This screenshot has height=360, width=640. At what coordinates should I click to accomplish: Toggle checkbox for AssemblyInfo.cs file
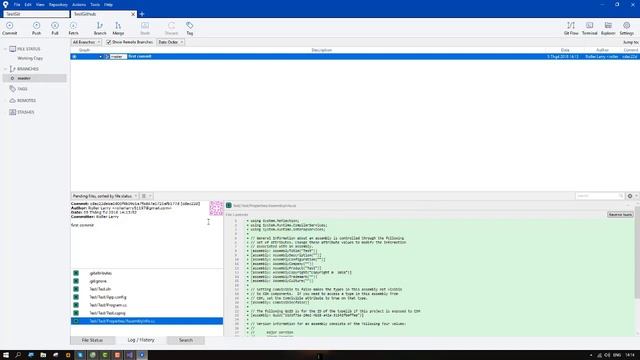(x=76, y=321)
